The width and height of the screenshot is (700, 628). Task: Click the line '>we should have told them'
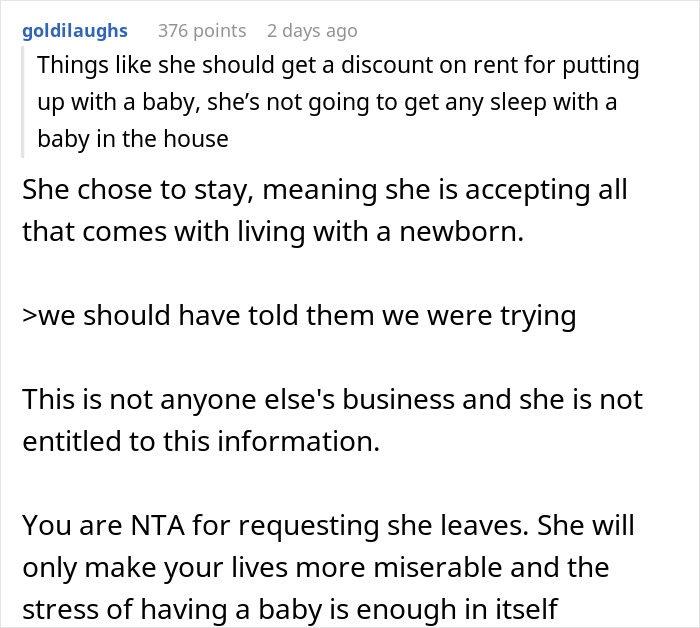tap(299, 316)
